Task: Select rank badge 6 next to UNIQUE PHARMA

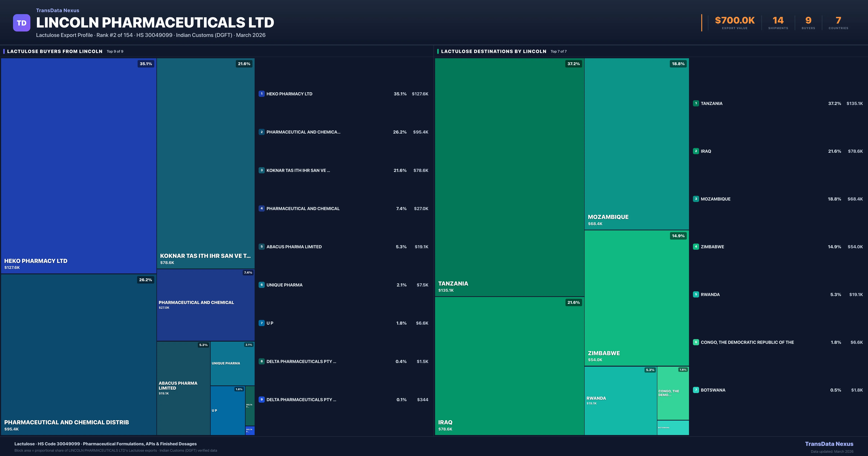Action: (262, 285)
